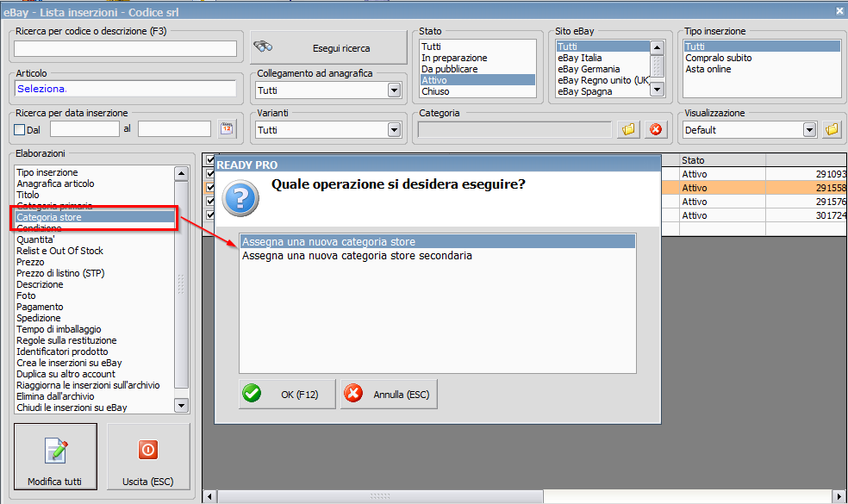Open the Visualizzazione Default dropdown
848x504 pixels.
click(x=809, y=130)
